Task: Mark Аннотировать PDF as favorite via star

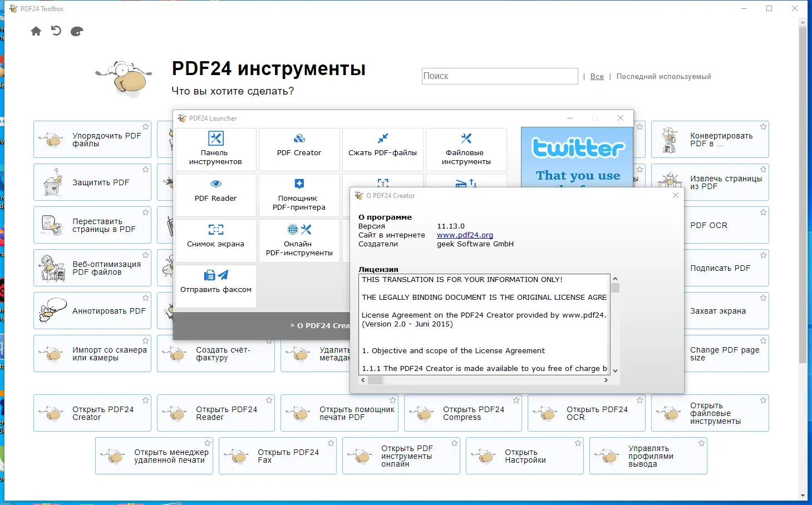Action: (146, 298)
